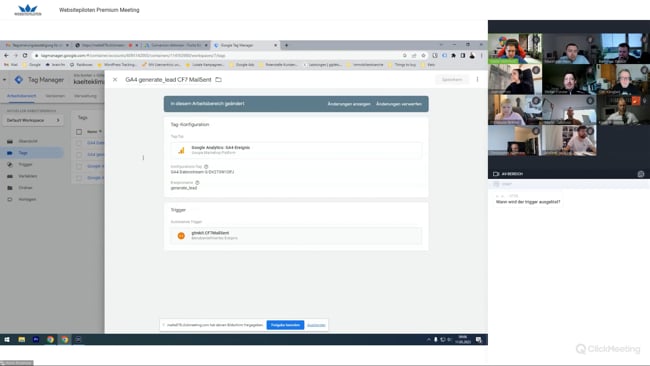This screenshot has height=366, width=650.
Task: Click the Speichern button
Action: tap(452, 79)
